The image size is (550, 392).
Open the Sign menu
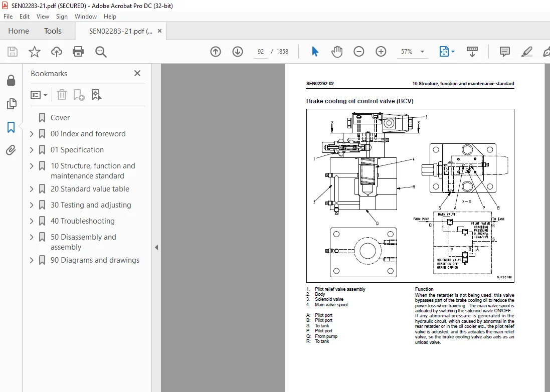pos(62,17)
